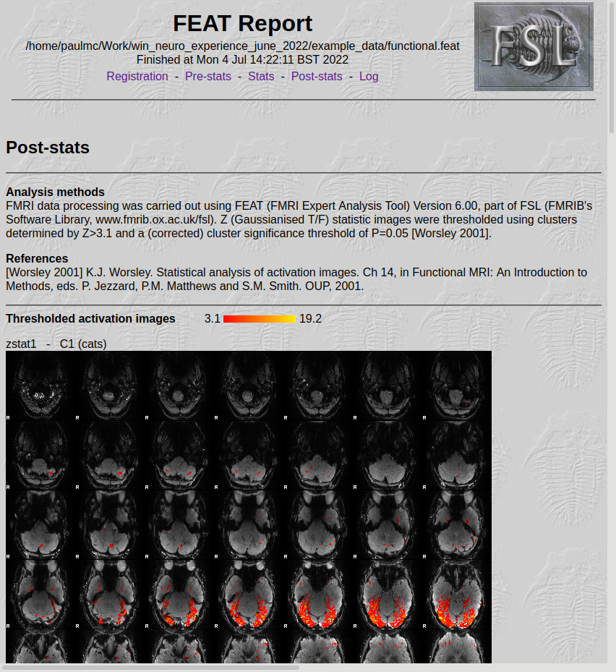616x672 pixels.
Task: Open the Stats section link
Action: tap(261, 76)
